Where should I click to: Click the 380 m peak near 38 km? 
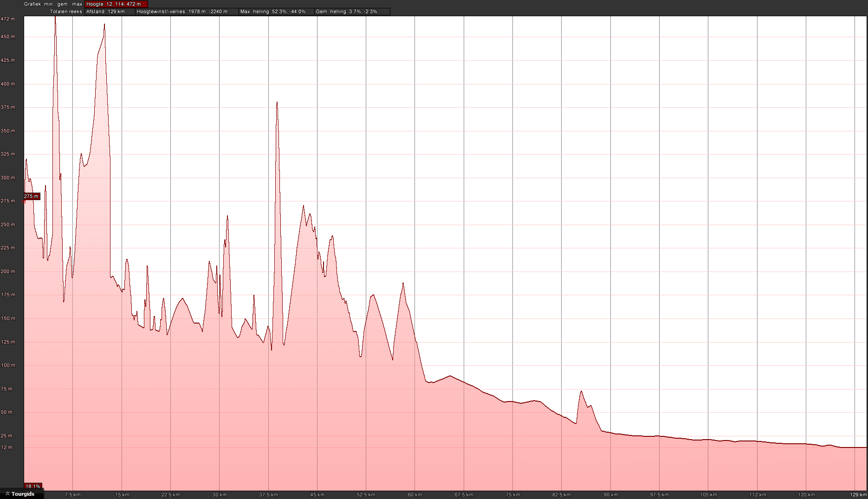click(277, 103)
